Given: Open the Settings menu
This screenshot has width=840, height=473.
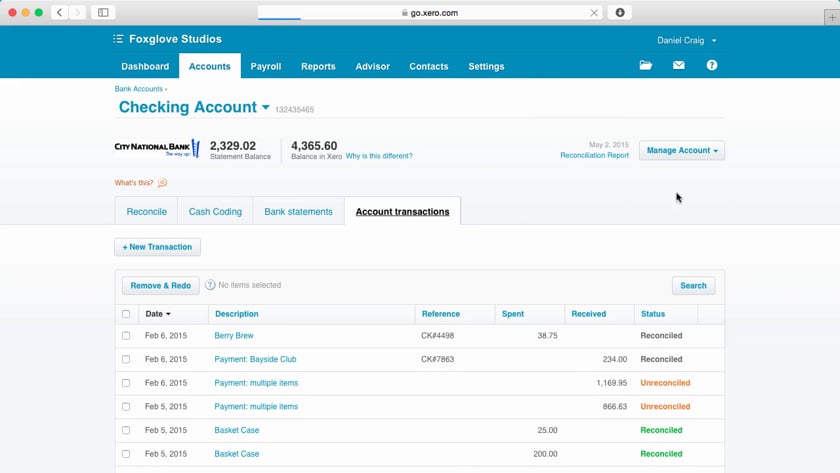Looking at the screenshot, I should (x=486, y=66).
